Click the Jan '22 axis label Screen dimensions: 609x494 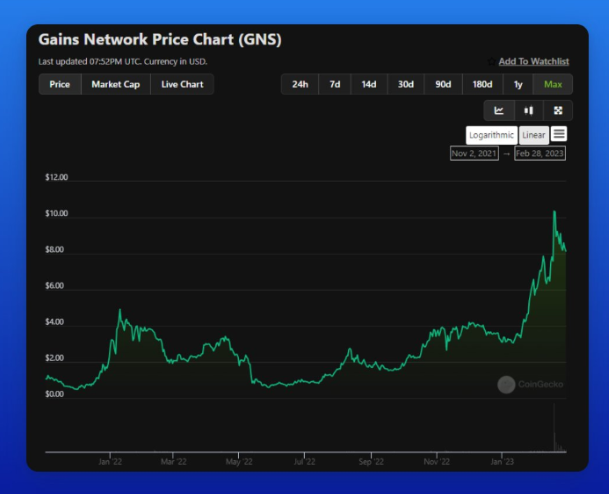tap(110, 462)
